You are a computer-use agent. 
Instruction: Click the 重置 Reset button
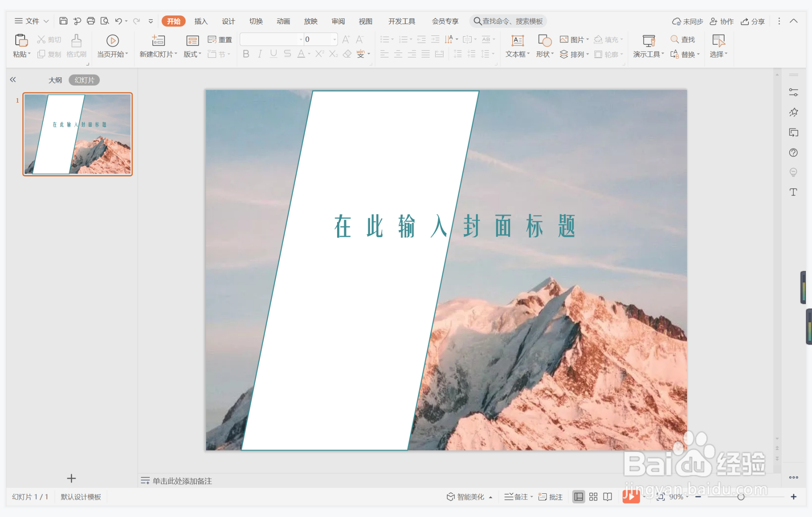[220, 39]
